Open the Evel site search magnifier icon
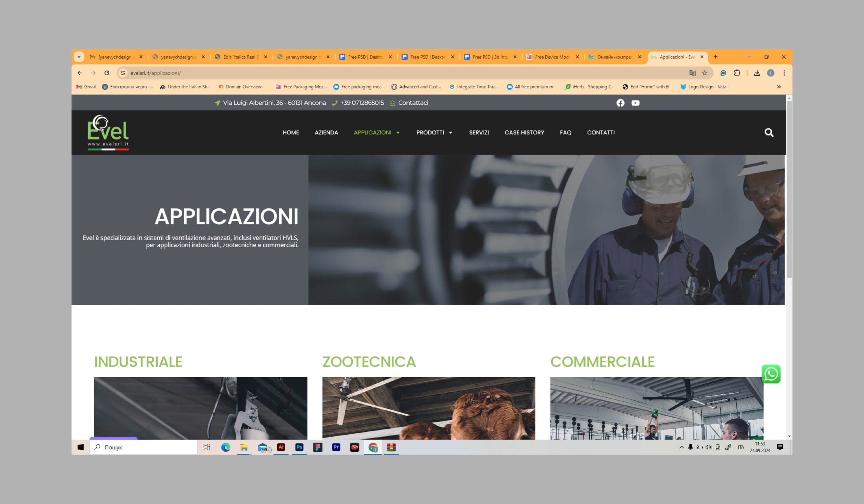The image size is (864, 504). [x=769, y=133]
